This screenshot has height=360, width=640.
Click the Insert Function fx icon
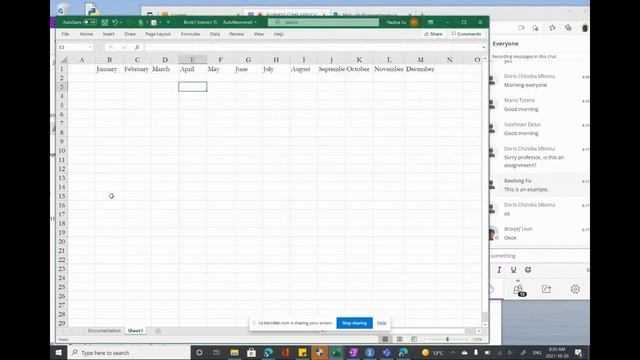click(x=137, y=47)
